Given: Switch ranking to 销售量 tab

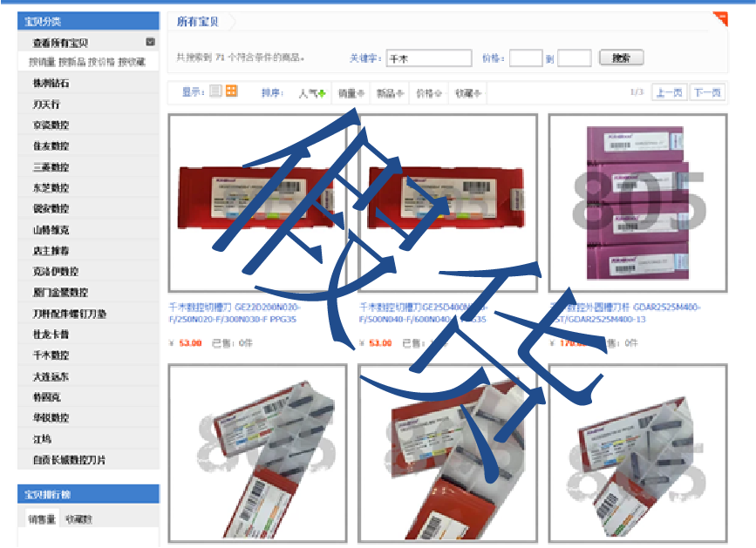Looking at the screenshot, I should pyautogui.click(x=42, y=519).
